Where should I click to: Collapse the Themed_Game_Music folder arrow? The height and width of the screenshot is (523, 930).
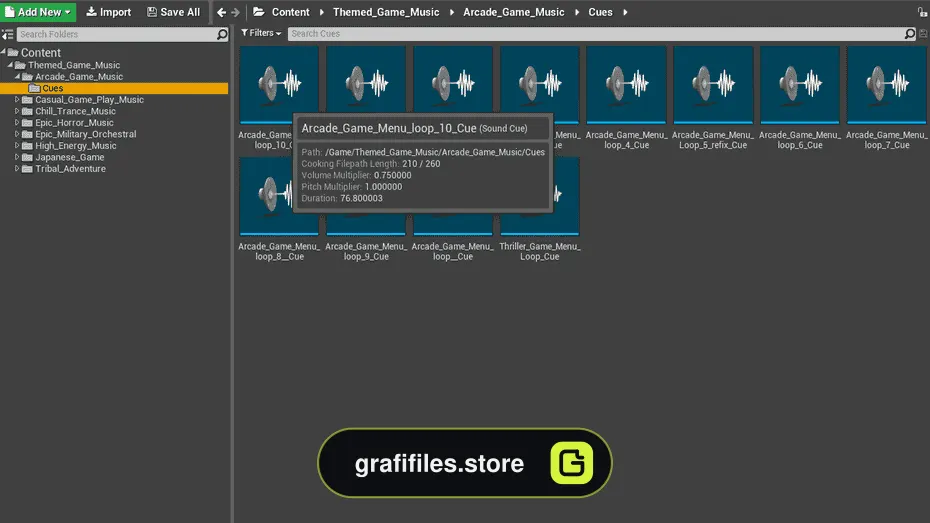10,65
